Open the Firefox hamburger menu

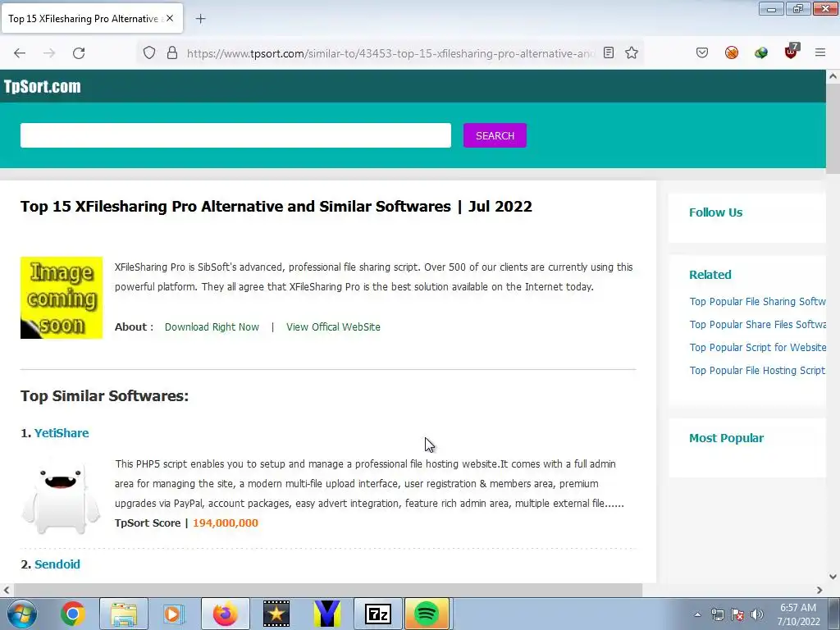point(820,52)
